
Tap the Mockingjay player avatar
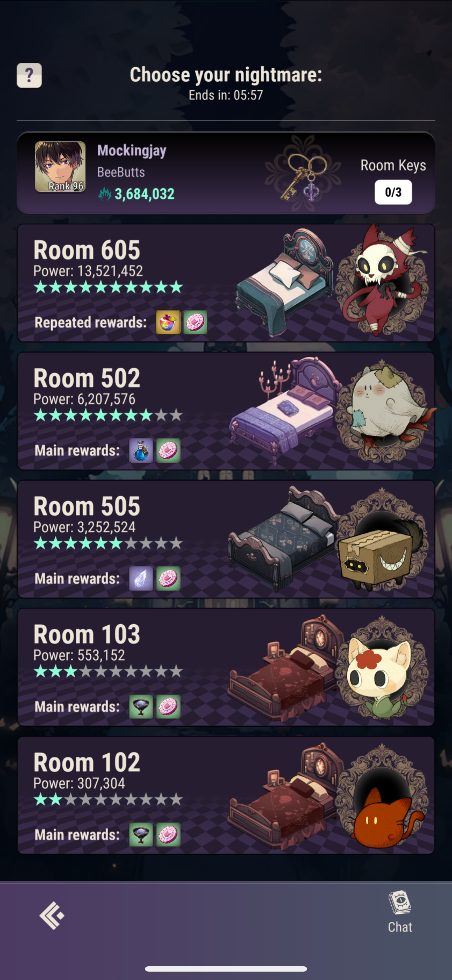click(x=60, y=166)
